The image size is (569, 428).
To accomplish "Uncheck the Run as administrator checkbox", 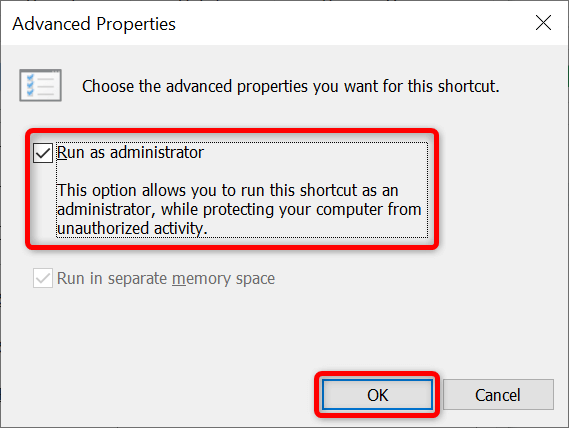I will point(43,153).
